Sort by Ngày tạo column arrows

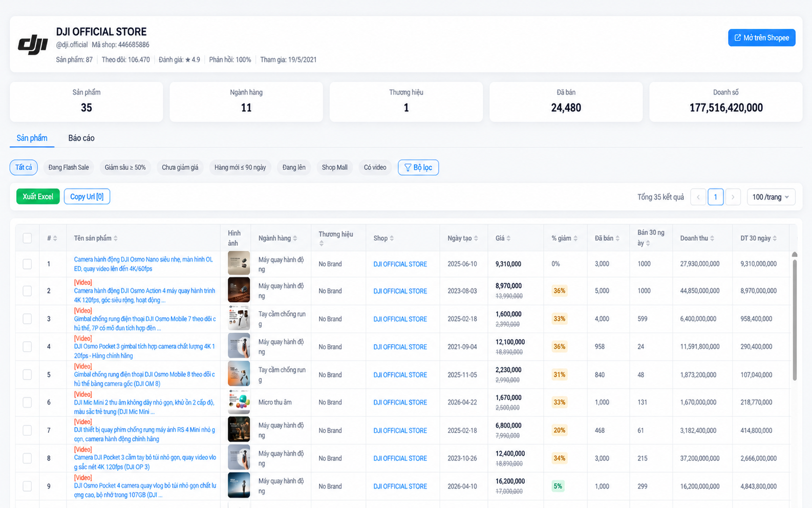pyautogui.click(x=476, y=238)
